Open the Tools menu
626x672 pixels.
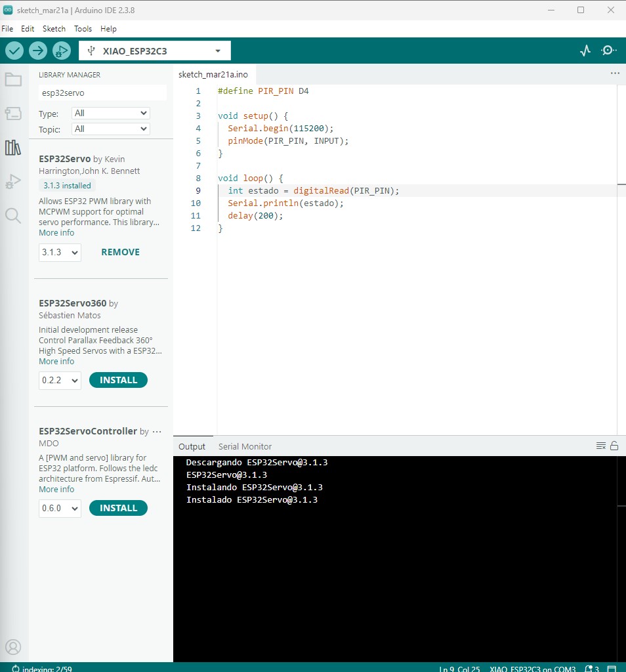tap(83, 29)
